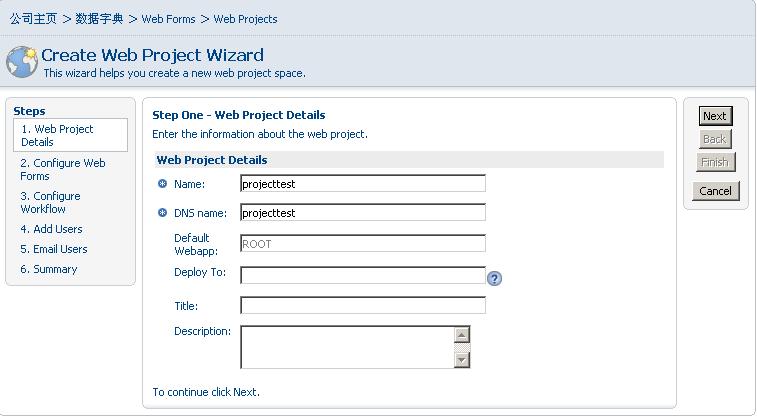Select step 2 Configure Web Forms
This screenshot has height=419, width=757.
63,169
